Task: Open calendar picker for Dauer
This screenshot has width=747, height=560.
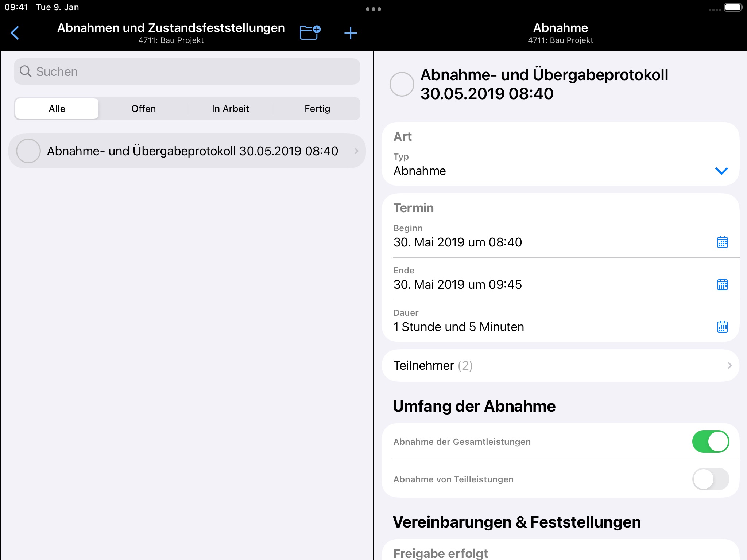Action: click(722, 327)
